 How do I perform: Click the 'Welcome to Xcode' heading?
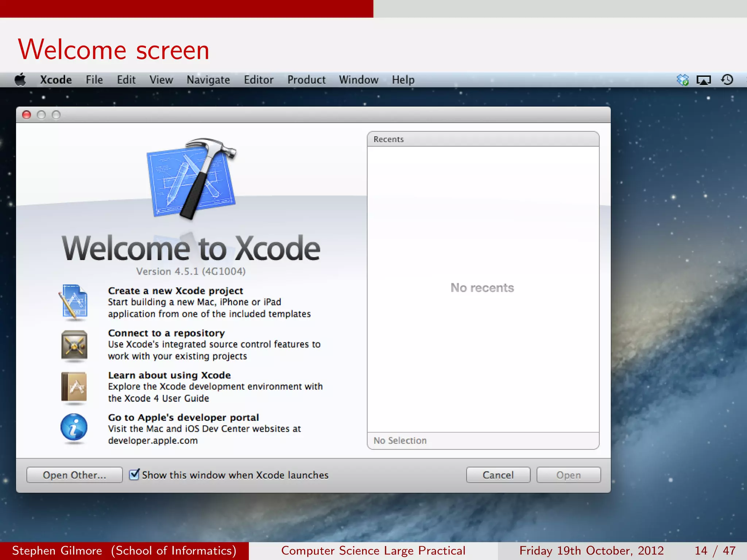[191, 249]
